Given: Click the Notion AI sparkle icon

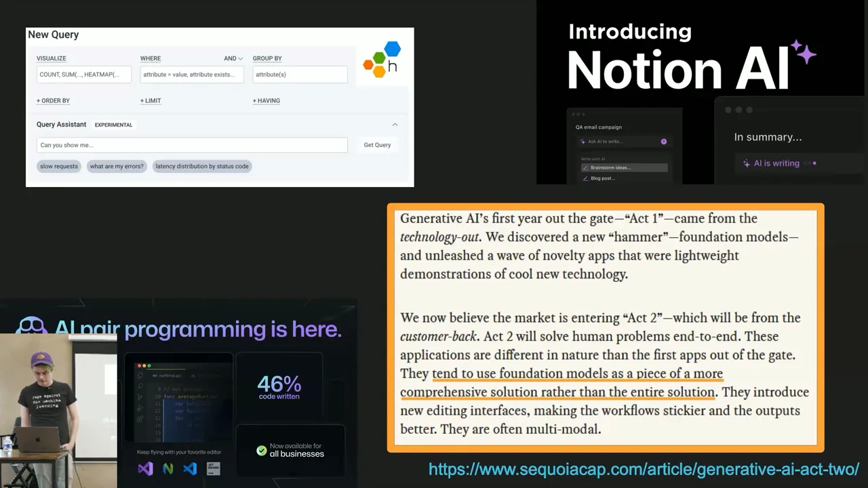Looking at the screenshot, I should tap(804, 52).
